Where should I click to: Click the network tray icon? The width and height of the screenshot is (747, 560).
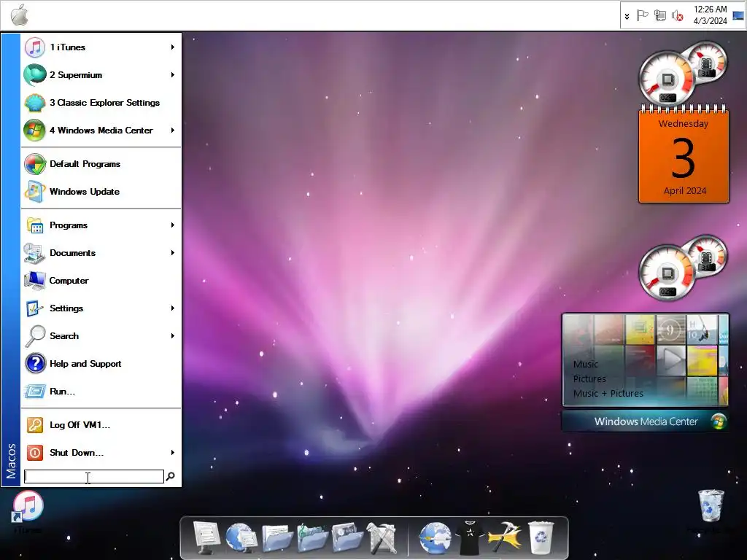click(659, 16)
